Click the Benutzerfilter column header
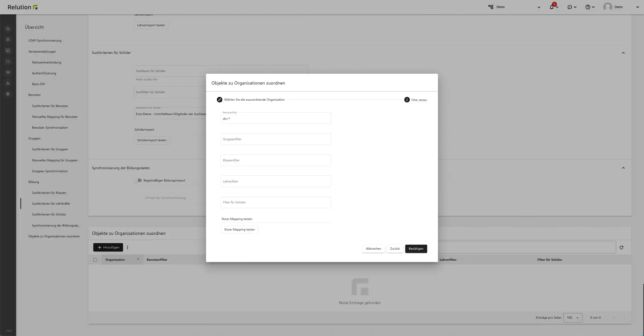Image resolution: width=644 pixels, height=336 pixels. (157, 260)
